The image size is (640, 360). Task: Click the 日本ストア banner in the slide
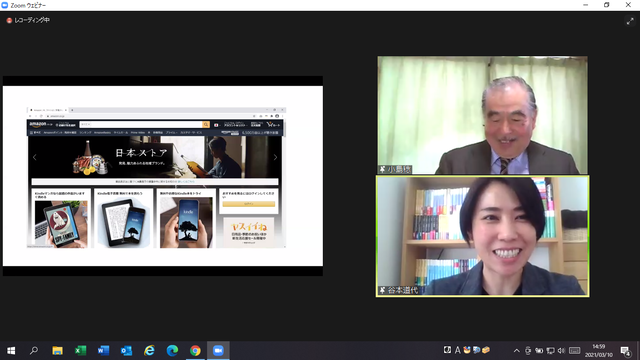pyautogui.click(x=155, y=157)
